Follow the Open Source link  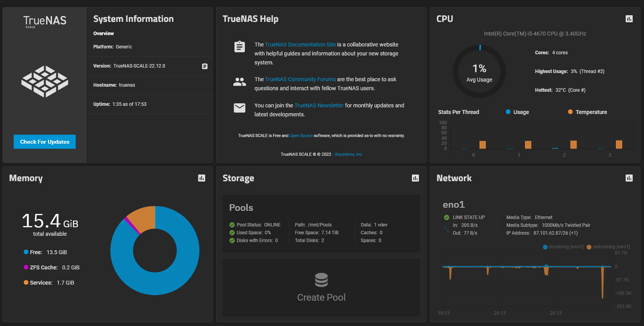click(x=301, y=136)
